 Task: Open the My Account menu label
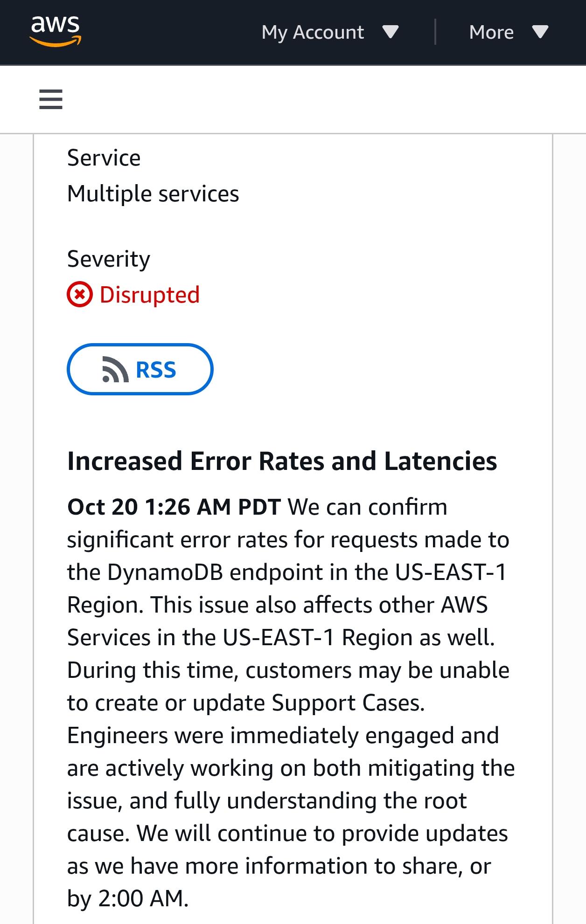point(313,32)
